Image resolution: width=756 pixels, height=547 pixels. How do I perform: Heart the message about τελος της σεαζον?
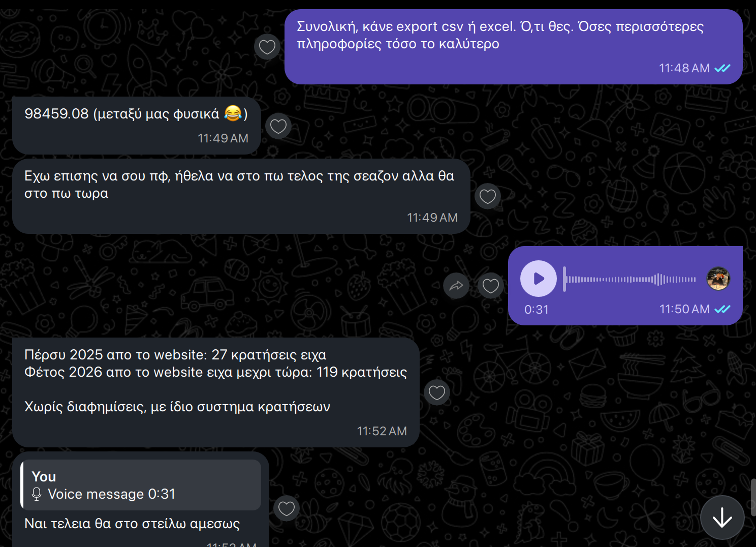click(488, 196)
